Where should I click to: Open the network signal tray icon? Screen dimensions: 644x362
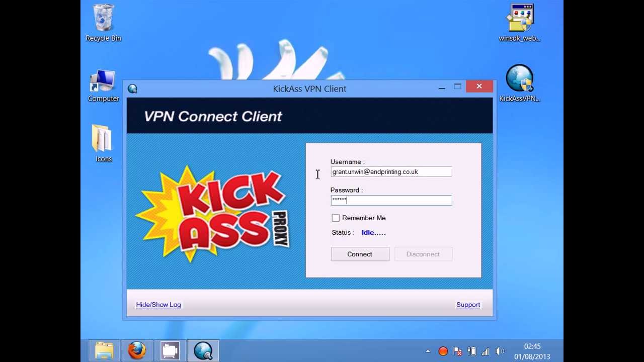tap(486, 351)
